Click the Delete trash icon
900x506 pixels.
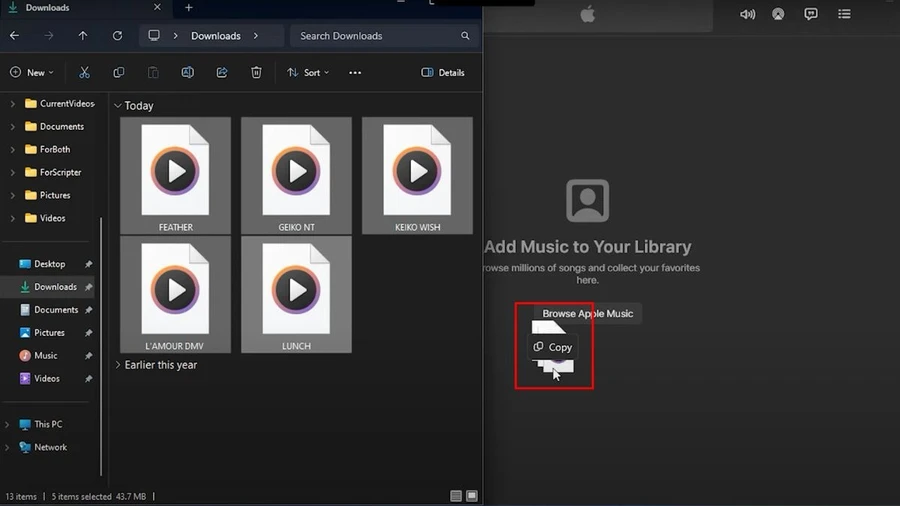coord(257,72)
